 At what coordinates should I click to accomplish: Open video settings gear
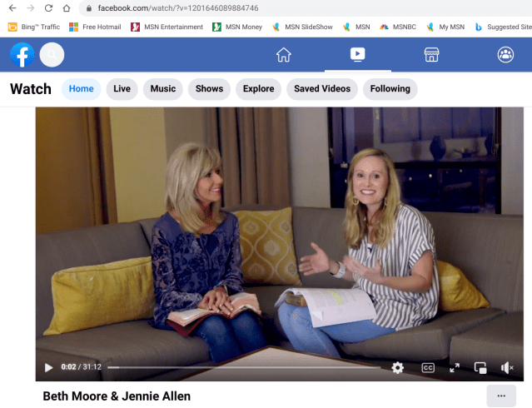[x=398, y=367]
